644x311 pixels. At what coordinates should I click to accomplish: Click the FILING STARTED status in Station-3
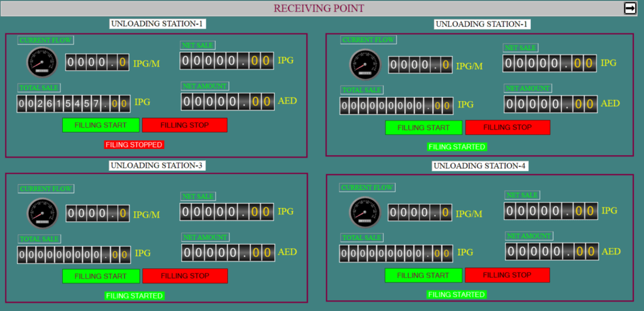pos(135,296)
